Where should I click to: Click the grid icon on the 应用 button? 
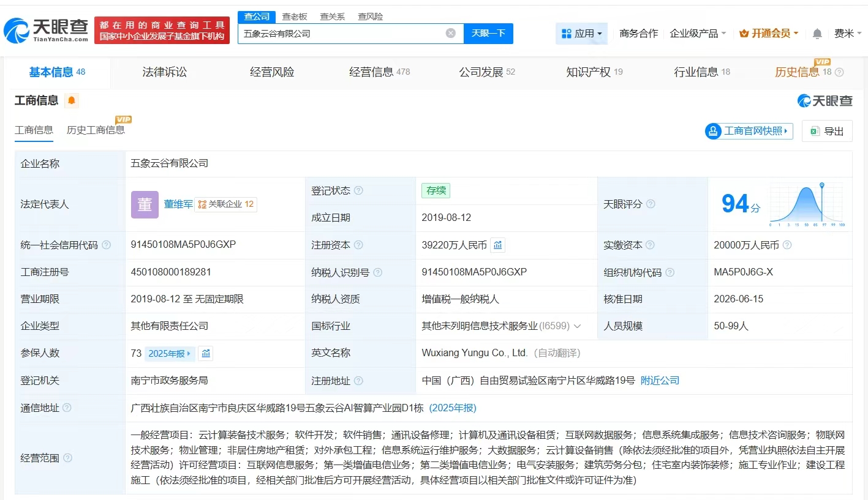point(566,34)
